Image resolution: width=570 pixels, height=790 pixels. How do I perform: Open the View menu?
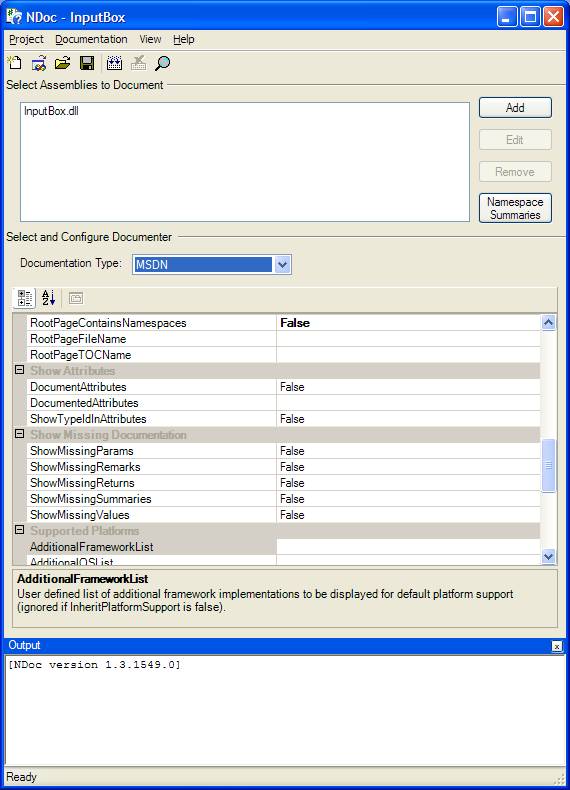click(150, 39)
